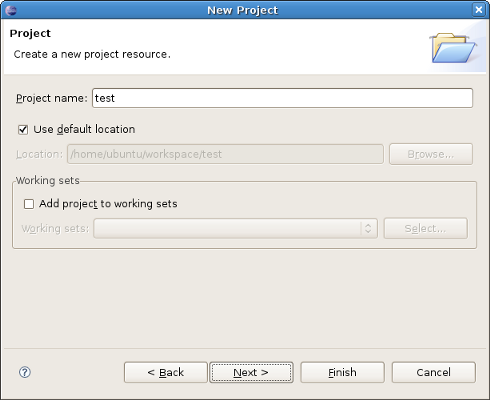Click the Eclipse icon in title bar
490x400 pixels.
coord(11,10)
